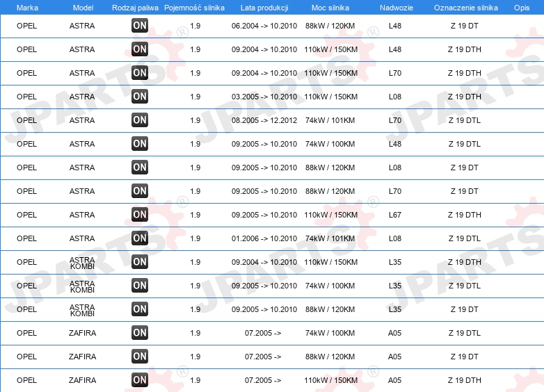This screenshot has width=544, height=392.
Task: Click the L08 body code in the 03.2005 row
Action: pyautogui.click(x=395, y=97)
